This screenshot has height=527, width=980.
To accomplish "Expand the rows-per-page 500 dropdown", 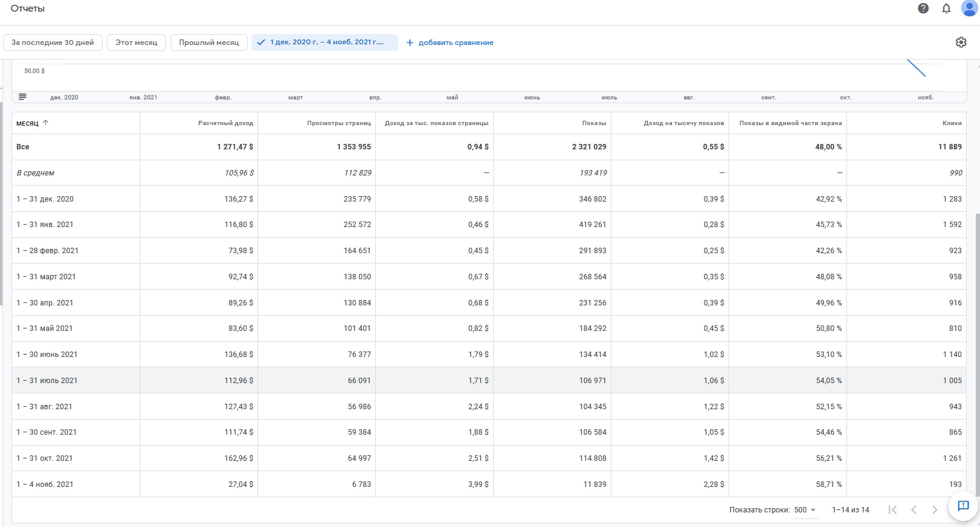I will coord(805,510).
